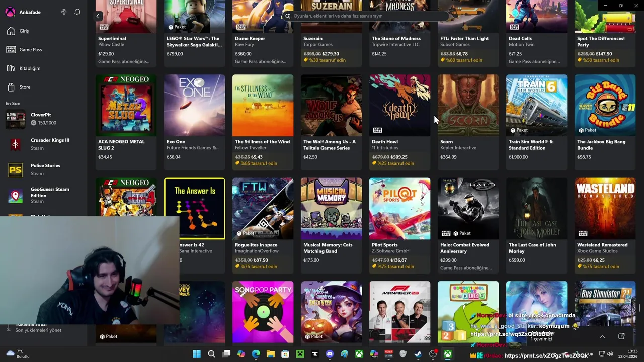Open FTL: Faster Than Light card
The height and width of the screenshot is (362, 644).
pyautogui.click(x=468, y=34)
